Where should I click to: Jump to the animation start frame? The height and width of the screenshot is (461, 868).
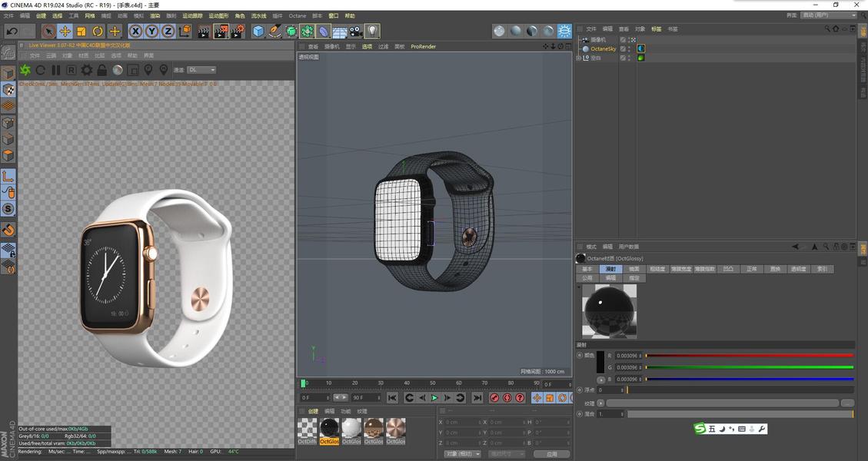tap(392, 398)
